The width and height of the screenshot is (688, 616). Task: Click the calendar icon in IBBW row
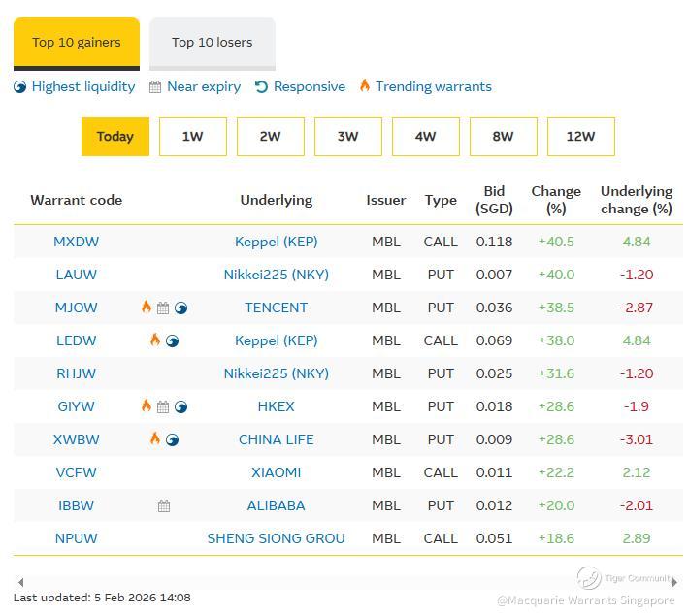163,505
